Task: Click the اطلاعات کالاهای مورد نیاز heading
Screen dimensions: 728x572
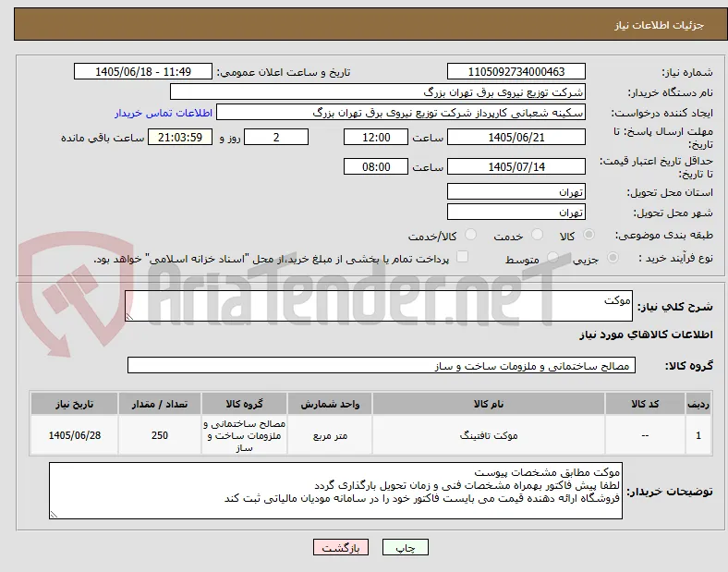Action: pos(646,335)
